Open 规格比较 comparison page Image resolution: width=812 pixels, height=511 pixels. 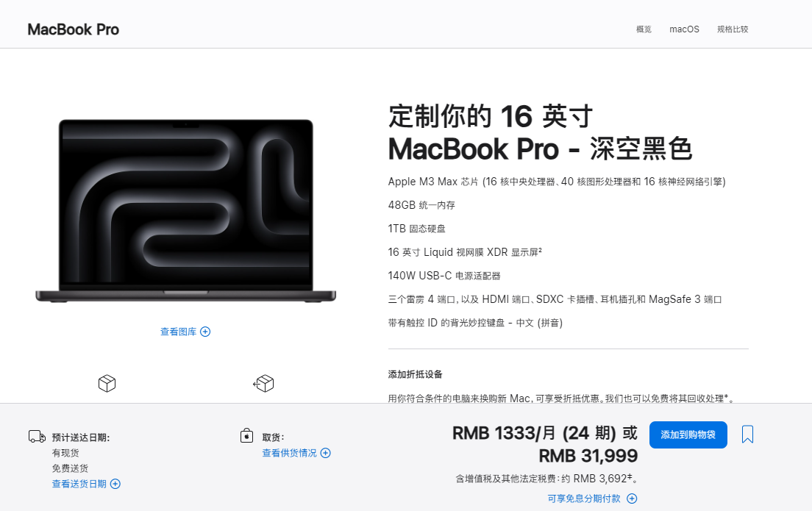[733, 29]
